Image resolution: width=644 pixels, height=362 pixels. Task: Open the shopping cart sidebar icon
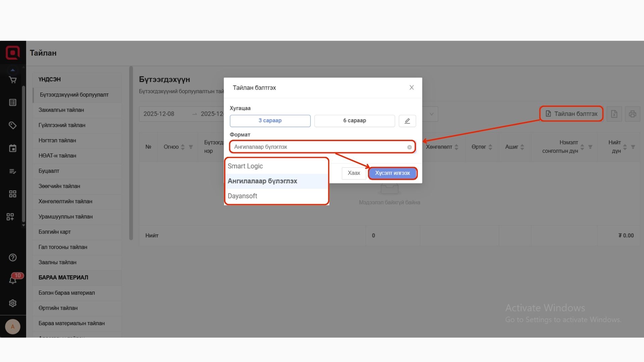pos(13,80)
